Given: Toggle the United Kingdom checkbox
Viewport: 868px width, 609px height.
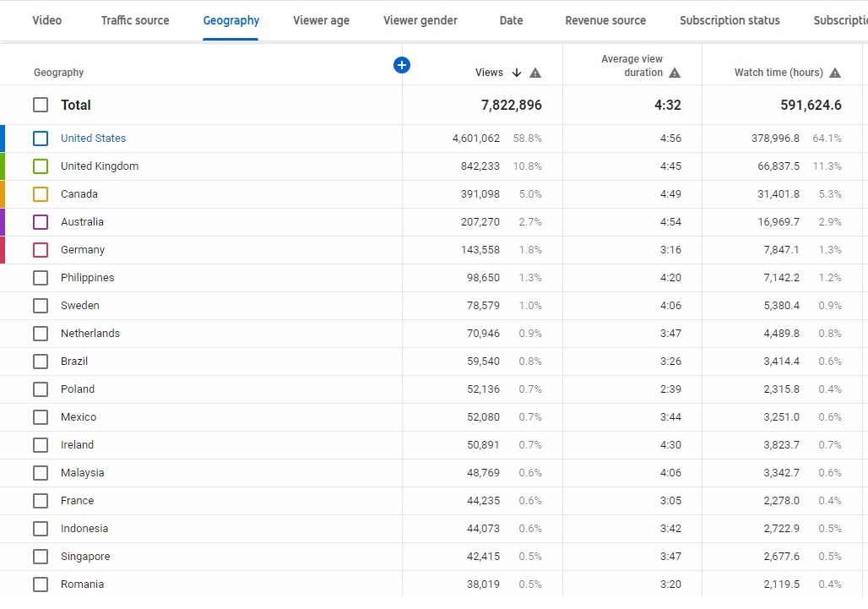Looking at the screenshot, I should coord(41,166).
